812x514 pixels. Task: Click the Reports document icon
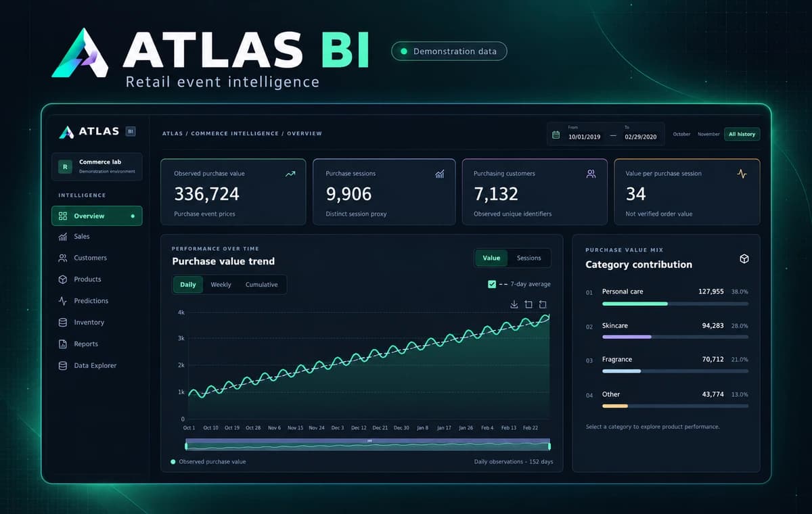[63, 344]
